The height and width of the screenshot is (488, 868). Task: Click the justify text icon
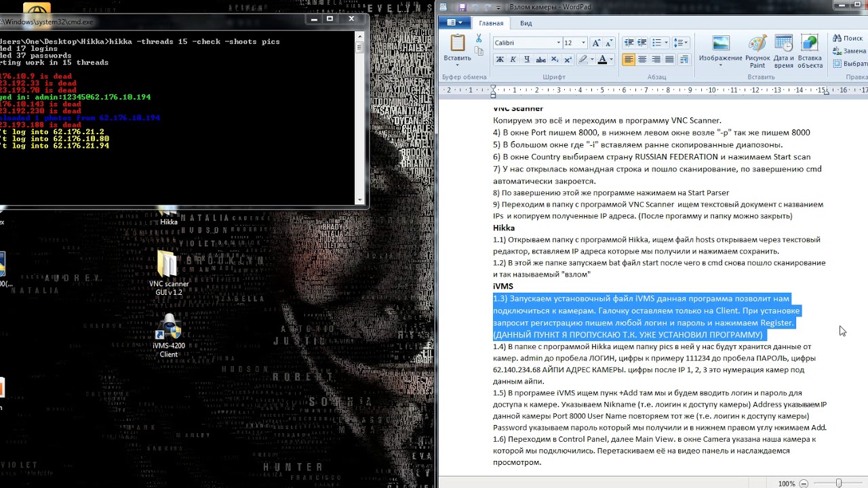pos(669,60)
